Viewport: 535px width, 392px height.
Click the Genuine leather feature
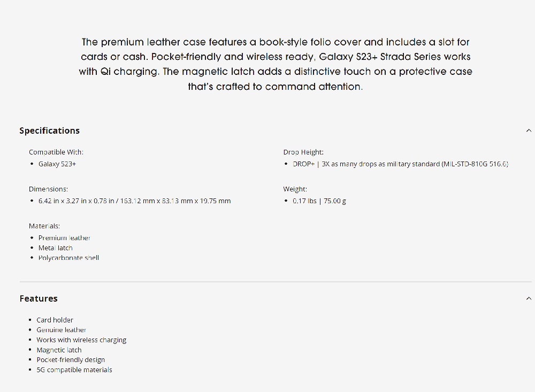pos(61,330)
